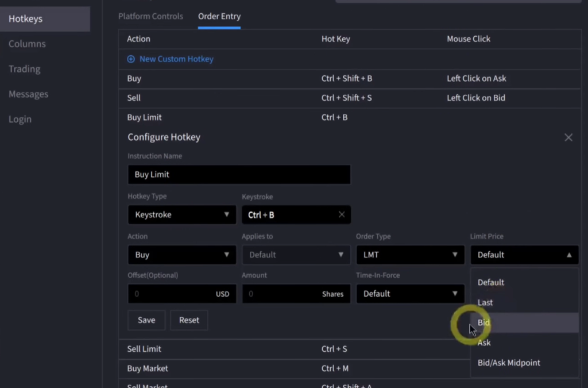
Task: Open the Hotkey Type dropdown
Action: coord(181,214)
